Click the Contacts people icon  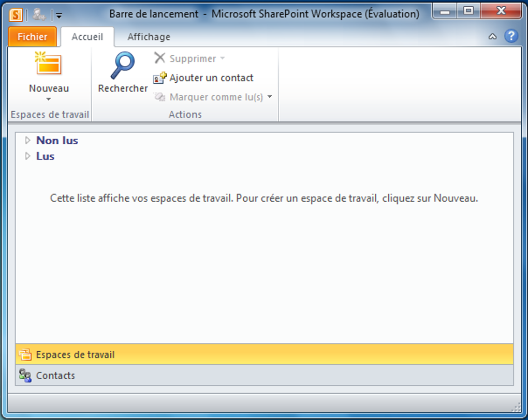click(x=25, y=375)
